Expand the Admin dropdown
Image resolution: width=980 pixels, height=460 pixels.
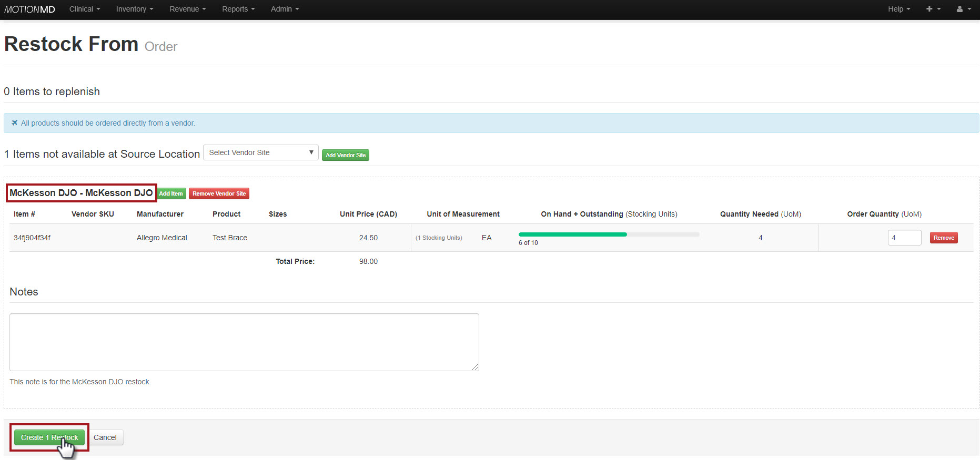click(285, 9)
